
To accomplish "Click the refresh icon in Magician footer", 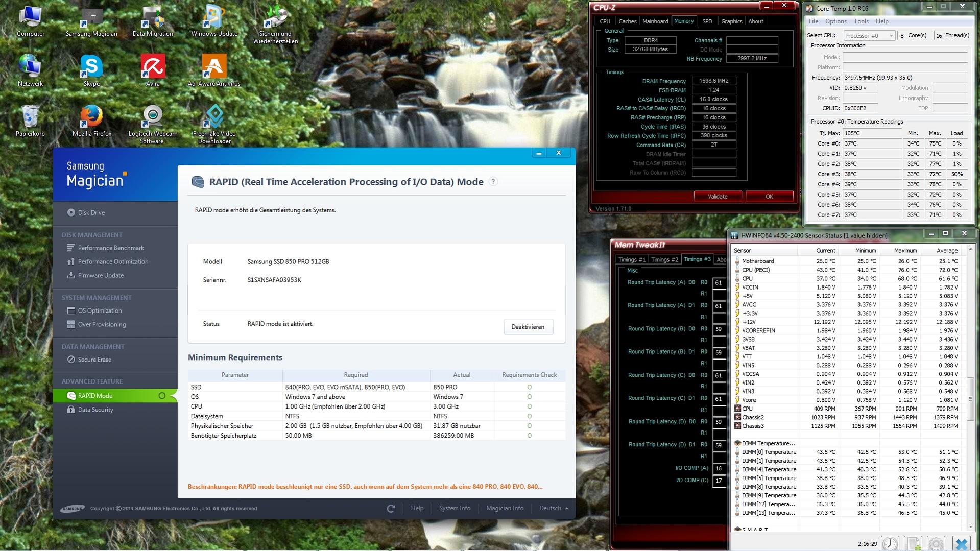I will pyautogui.click(x=391, y=508).
